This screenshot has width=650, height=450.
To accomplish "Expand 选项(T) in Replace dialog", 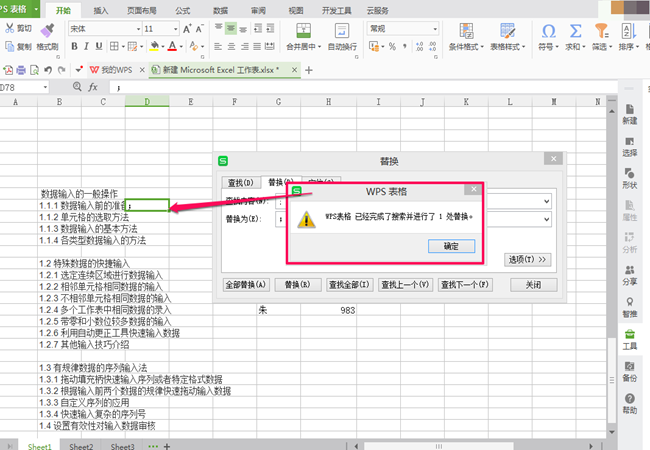I will pos(527,259).
